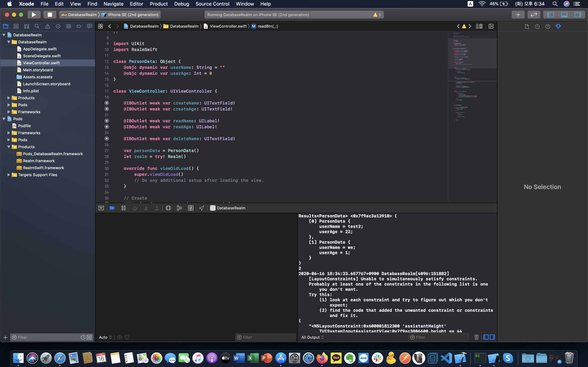Stop the running DatabaseRealm app
The height and width of the screenshot is (367, 588).
coord(50,15)
